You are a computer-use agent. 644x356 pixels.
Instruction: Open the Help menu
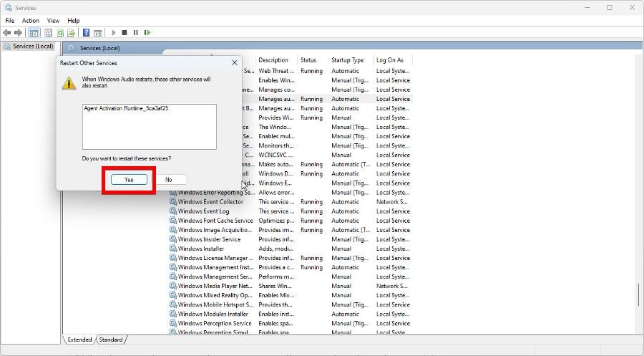pyautogui.click(x=74, y=21)
